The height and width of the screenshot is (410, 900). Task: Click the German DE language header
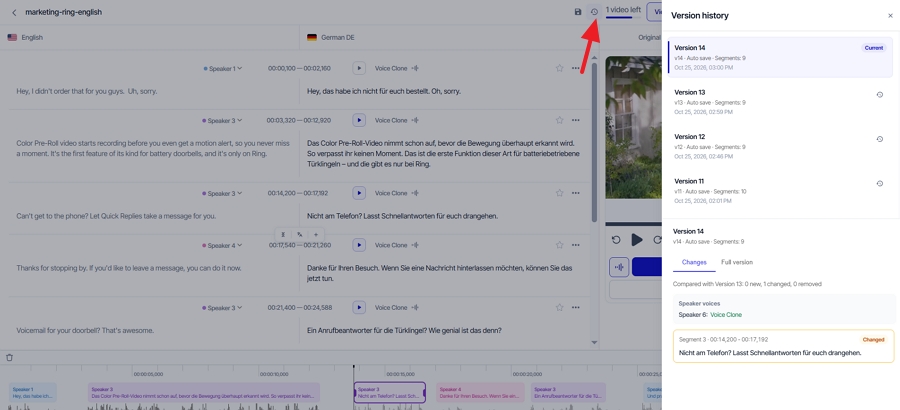(x=331, y=37)
